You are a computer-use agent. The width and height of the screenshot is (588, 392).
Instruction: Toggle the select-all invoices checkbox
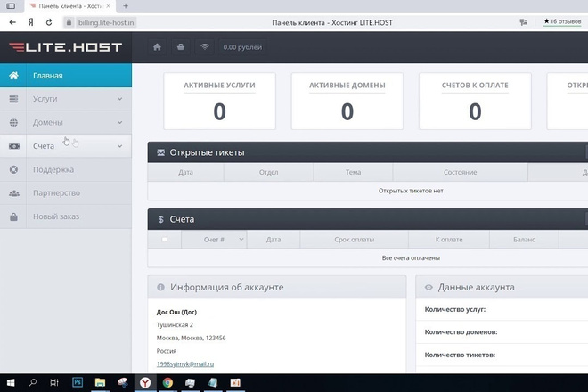[164, 240]
